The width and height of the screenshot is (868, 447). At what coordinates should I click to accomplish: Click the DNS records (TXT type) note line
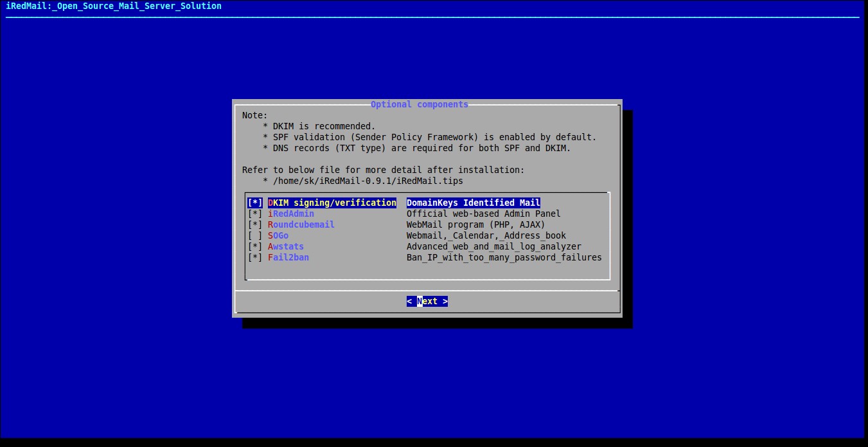click(422, 148)
